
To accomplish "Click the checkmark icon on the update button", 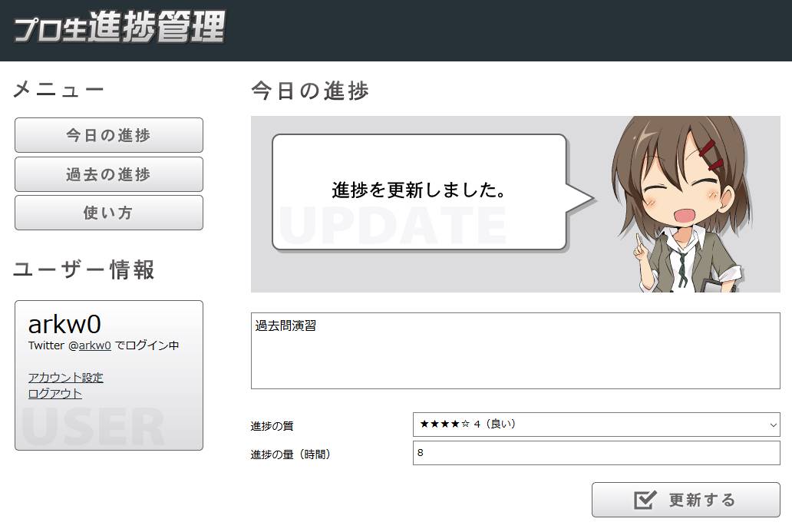I will coord(645,501).
